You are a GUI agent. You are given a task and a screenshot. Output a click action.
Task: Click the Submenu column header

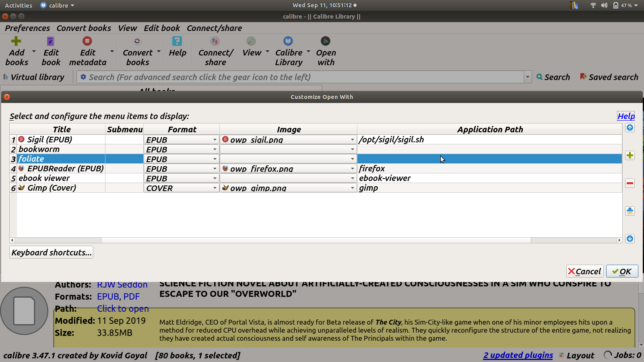point(124,129)
